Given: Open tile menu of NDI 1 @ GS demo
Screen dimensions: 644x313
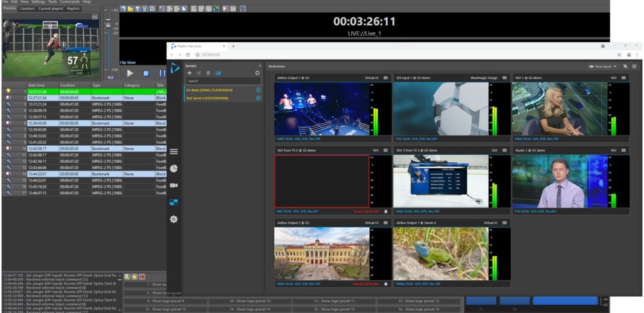Looking at the screenshot, I should 623,77.
